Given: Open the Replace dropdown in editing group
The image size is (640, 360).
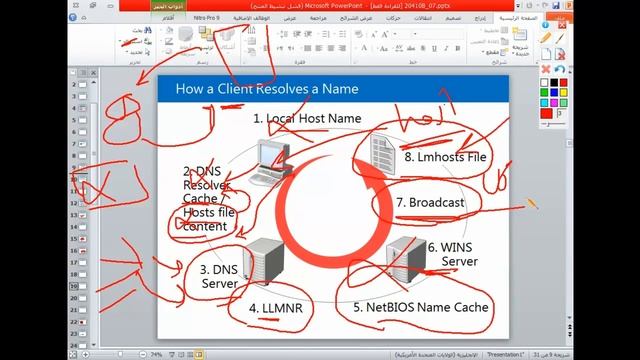Looking at the screenshot, I should click(x=120, y=41).
